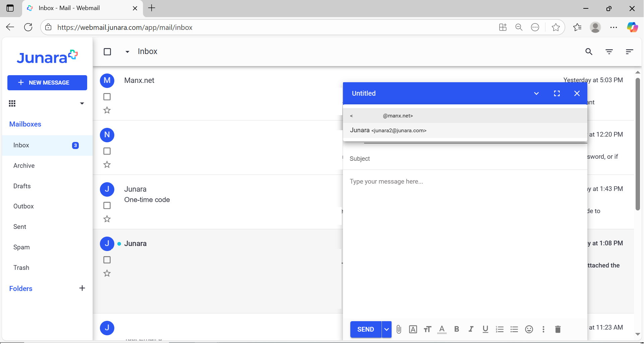Click the inbox vertical scrollbar thumb
The height and width of the screenshot is (344, 644).
(x=638, y=144)
